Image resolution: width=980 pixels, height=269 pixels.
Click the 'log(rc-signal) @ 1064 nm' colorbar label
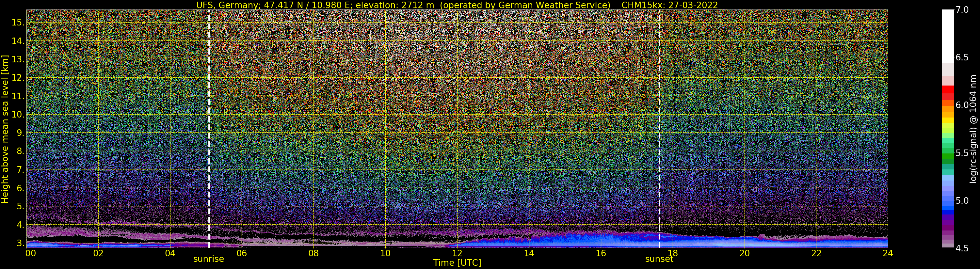[973, 129]
